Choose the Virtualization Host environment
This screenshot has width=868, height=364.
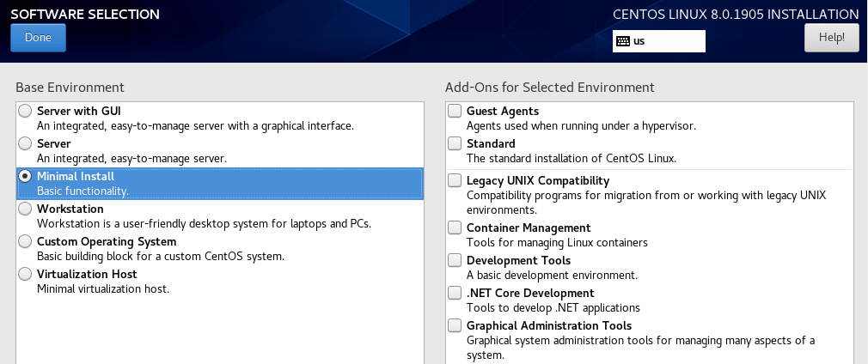[x=26, y=274]
